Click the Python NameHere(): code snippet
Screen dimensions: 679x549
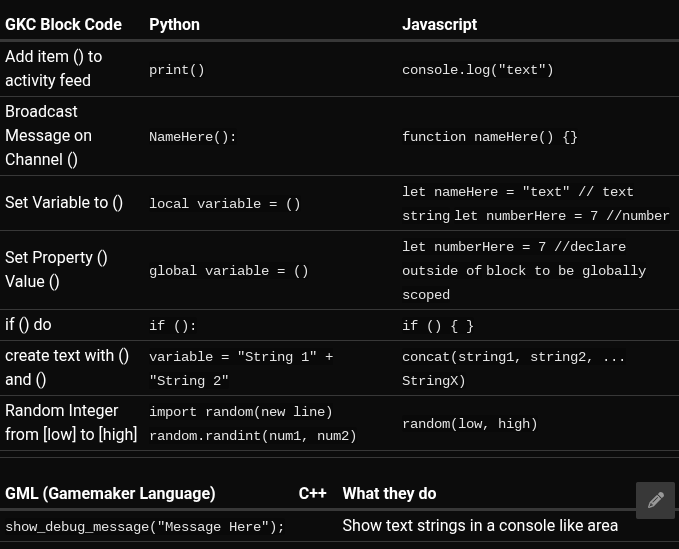tap(193, 137)
